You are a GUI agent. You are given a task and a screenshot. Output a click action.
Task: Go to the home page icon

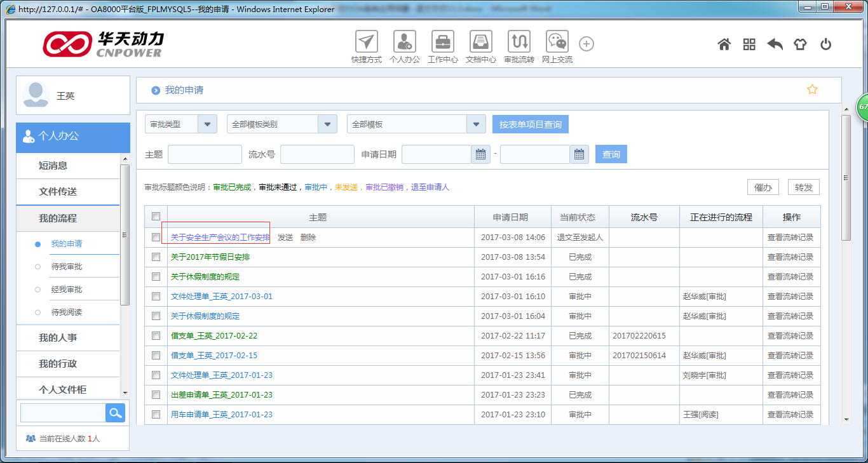724,44
